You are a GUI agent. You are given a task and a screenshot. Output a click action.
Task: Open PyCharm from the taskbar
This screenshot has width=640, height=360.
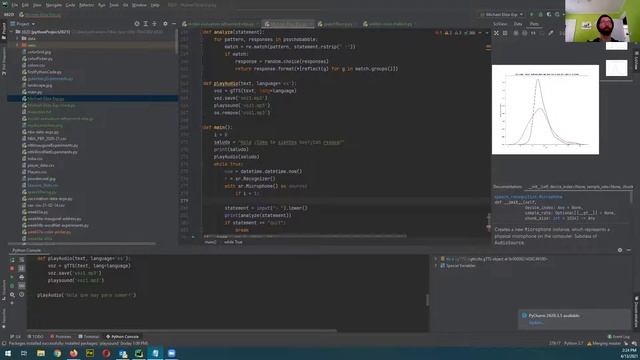click(x=139, y=353)
